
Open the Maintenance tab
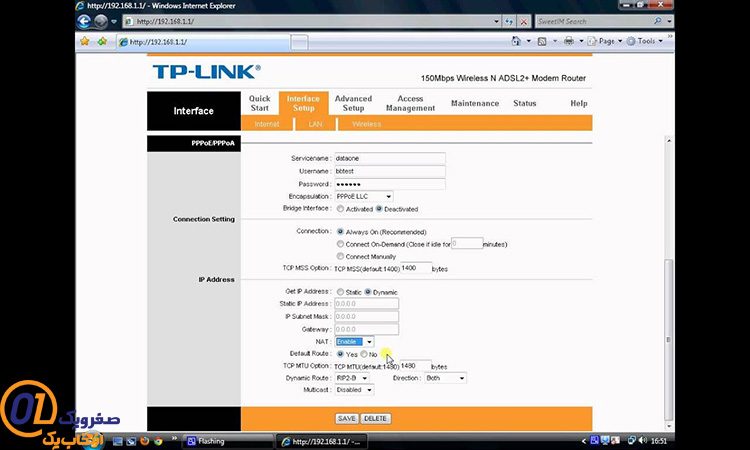click(x=474, y=103)
